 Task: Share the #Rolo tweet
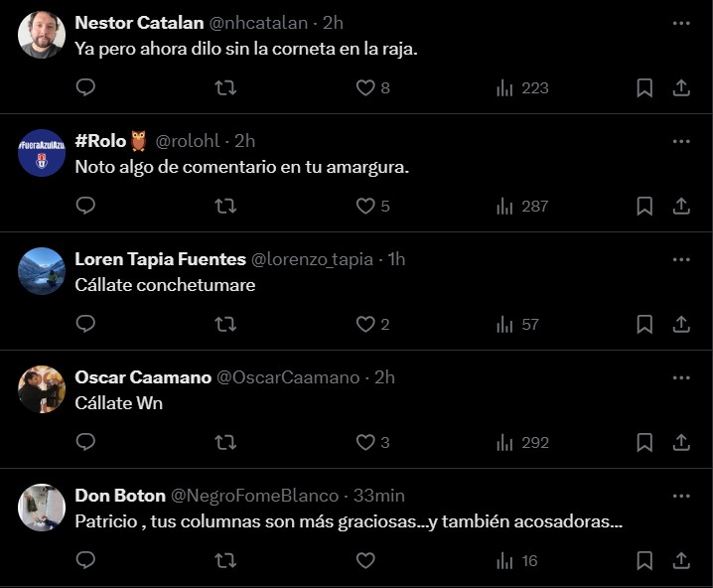tap(681, 206)
